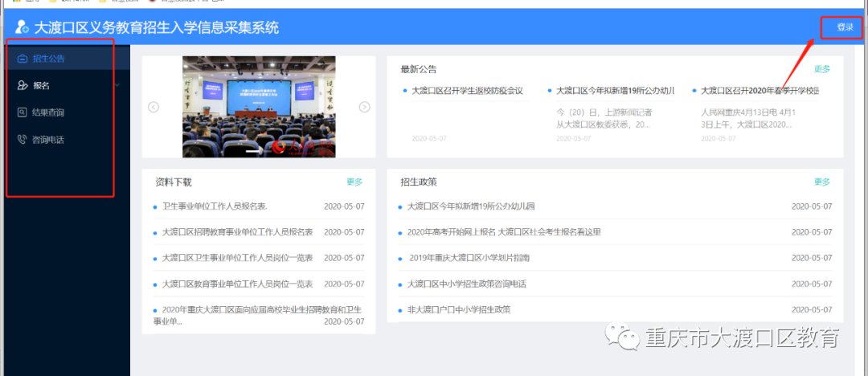Viewport: 868px width, 376px height.
Task: Open 2019年重庆大渡口区小学划片指南 policy
Action: coord(469,258)
